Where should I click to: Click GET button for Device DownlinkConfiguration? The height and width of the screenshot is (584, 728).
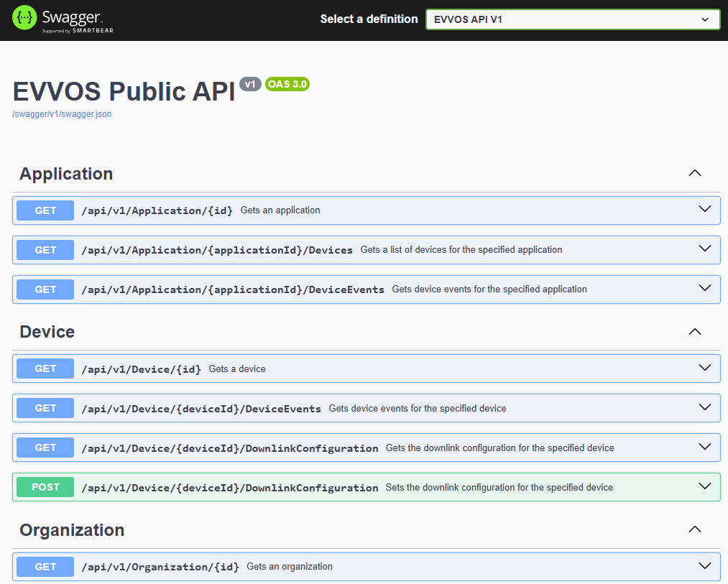tap(45, 448)
